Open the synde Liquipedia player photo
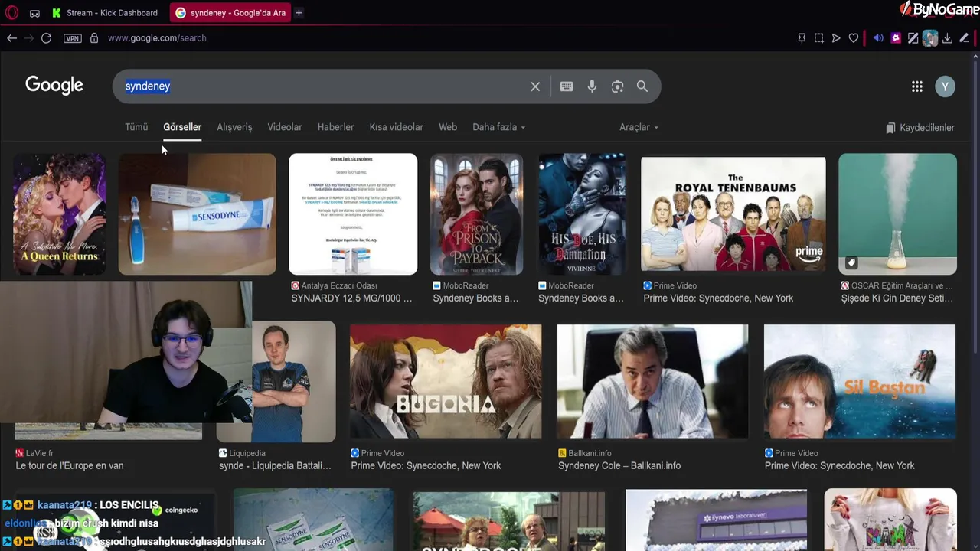 click(294, 382)
